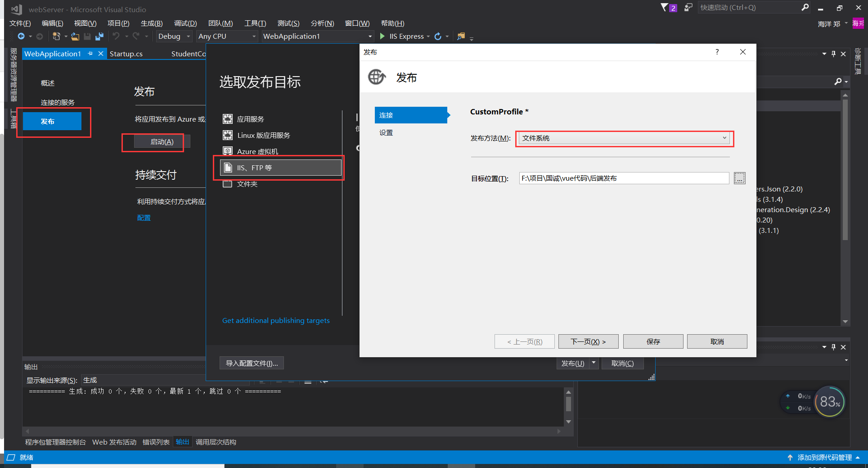Open the publish method dropdown
Screen dimensions: 868x468
point(624,138)
